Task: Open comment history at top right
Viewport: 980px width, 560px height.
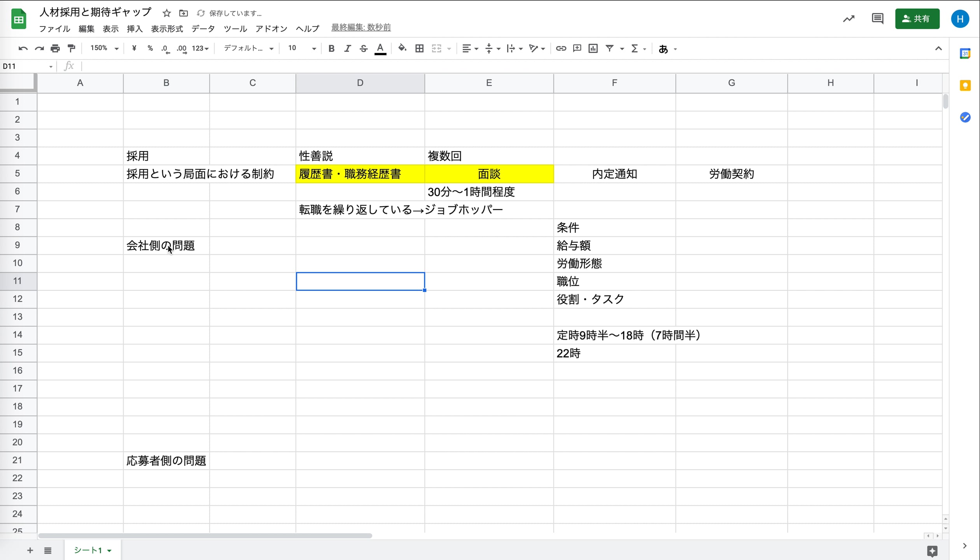Action: tap(877, 18)
